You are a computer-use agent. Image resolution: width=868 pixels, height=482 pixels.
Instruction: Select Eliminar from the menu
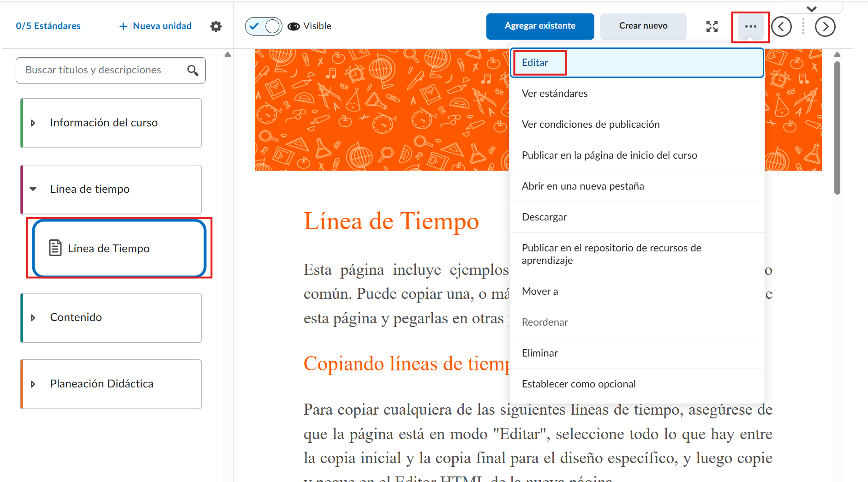[x=539, y=353]
